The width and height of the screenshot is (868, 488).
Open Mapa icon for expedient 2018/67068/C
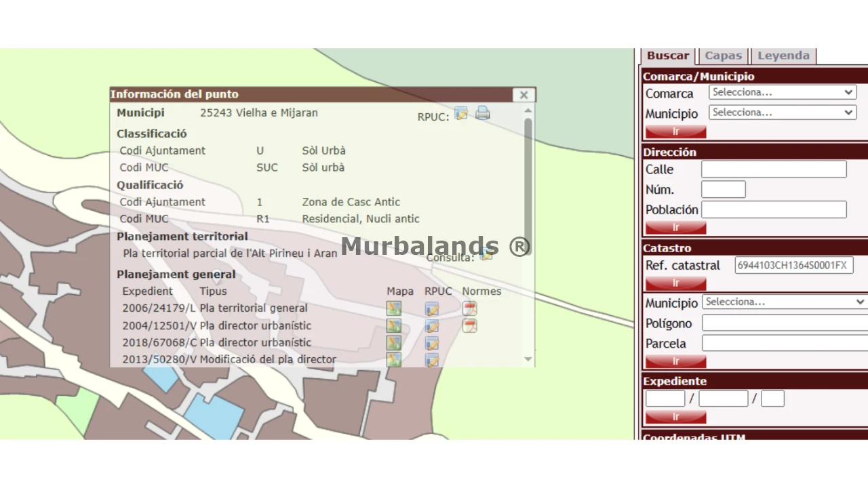tap(394, 343)
